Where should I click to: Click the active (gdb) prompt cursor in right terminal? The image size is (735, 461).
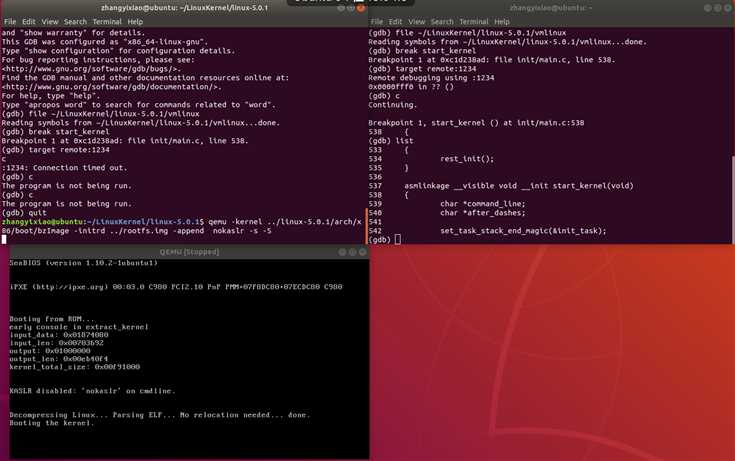(398, 240)
